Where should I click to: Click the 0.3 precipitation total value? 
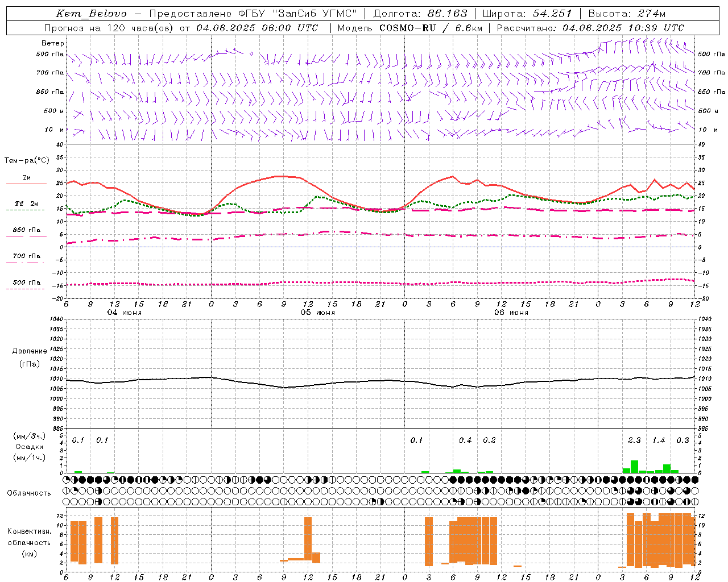point(682,440)
